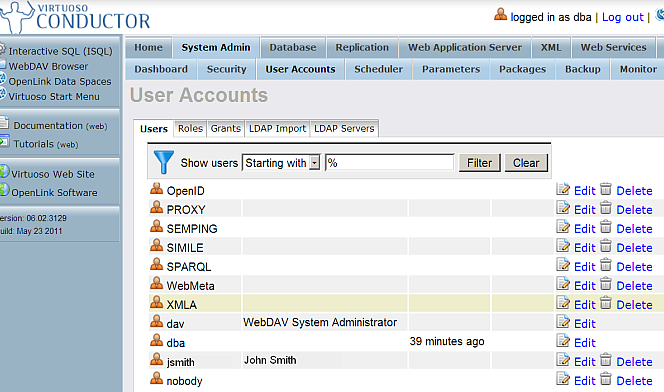The image size is (664, 392).
Task: Open Interactive SQL (ISQL) link
Action: click(61, 51)
